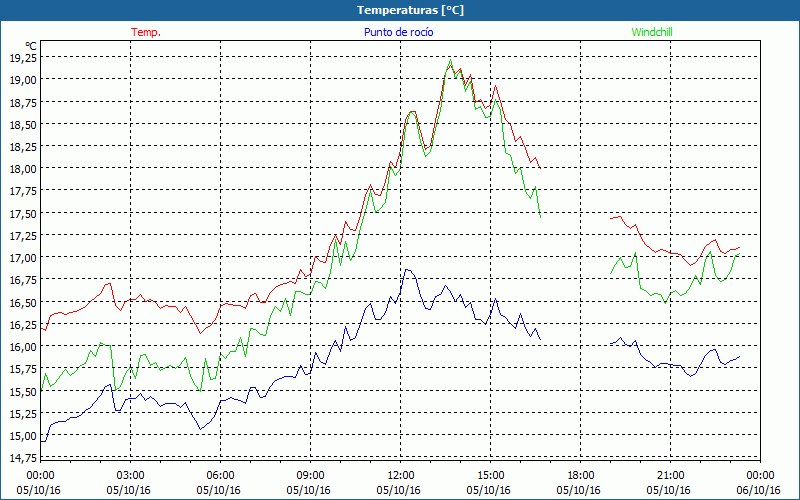This screenshot has height=500, width=800.
Task: Click the 15,00 y-axis value
Action: click(x=23, y=436)
